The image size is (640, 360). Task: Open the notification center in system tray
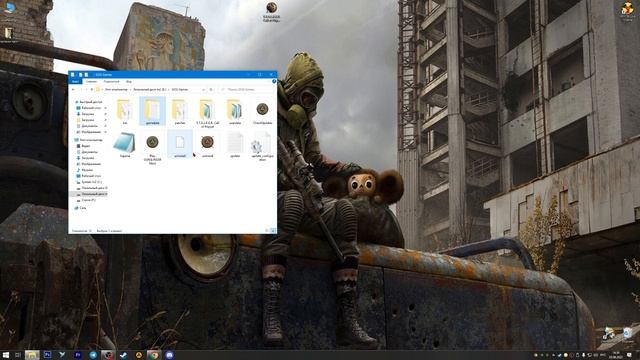point(629,355)
